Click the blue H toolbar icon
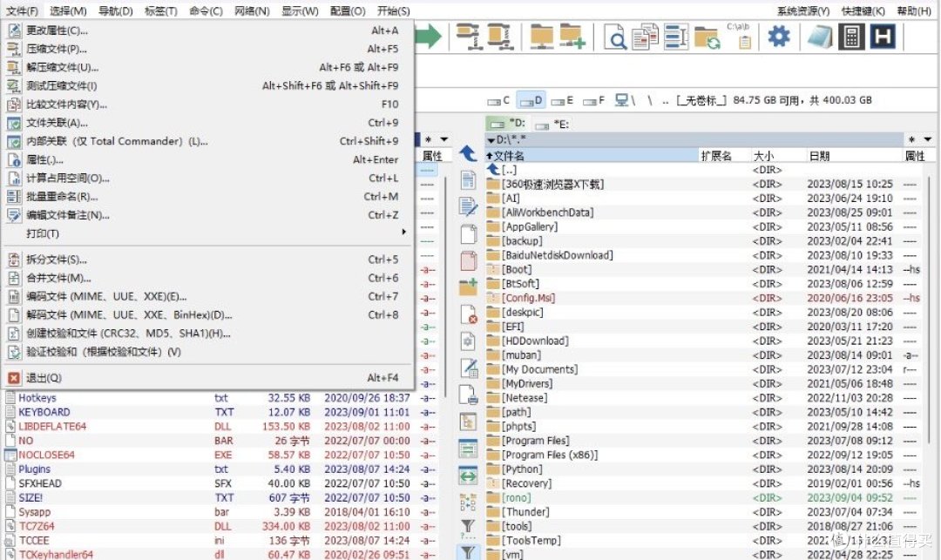Image resolution: width=941 pixels, height=560 pixels. pos(883,37)
